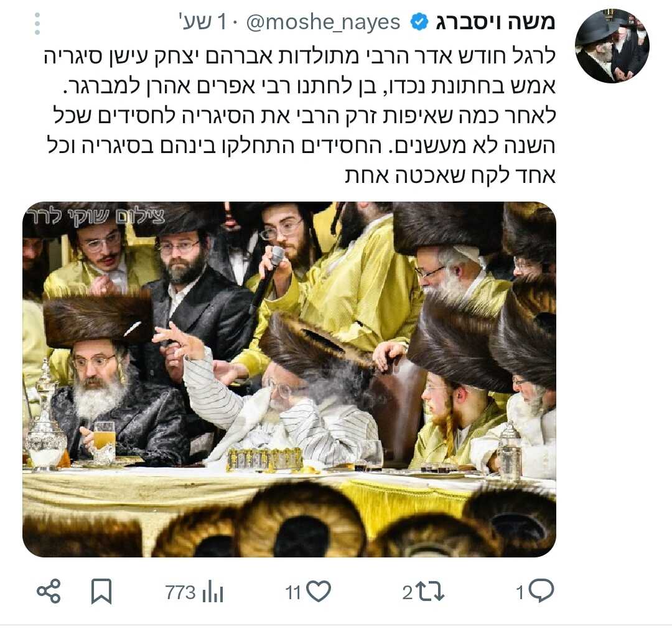Click the blue verified badge

(x=419, y=22)
